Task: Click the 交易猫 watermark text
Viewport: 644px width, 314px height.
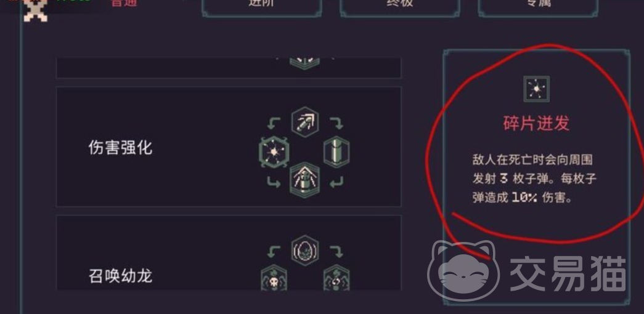Action: [568, 273]
